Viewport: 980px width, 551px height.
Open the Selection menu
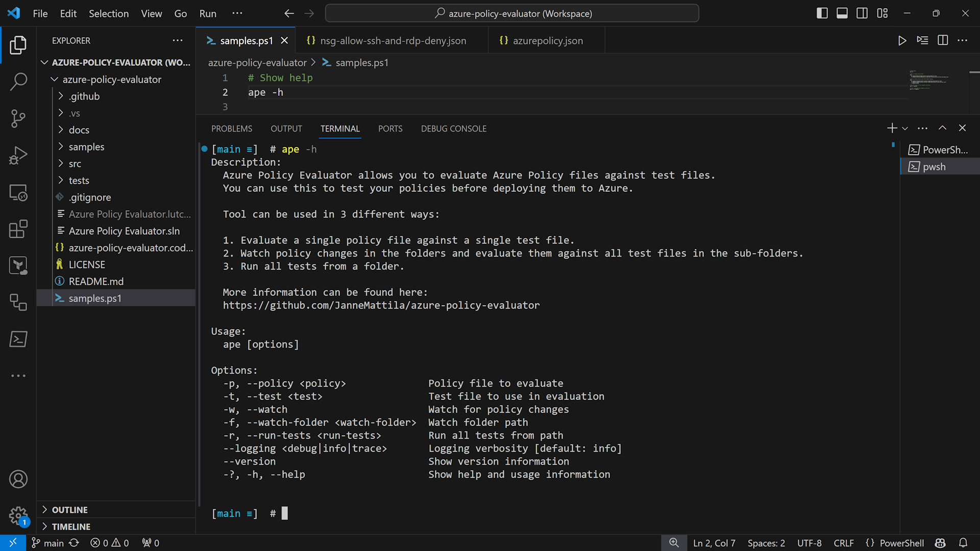coord(109,13)
